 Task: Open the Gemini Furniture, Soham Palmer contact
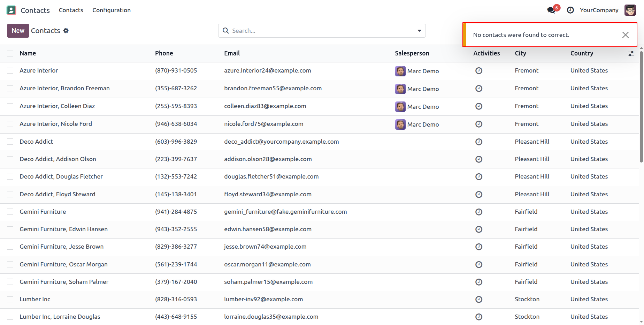point(64,282)
